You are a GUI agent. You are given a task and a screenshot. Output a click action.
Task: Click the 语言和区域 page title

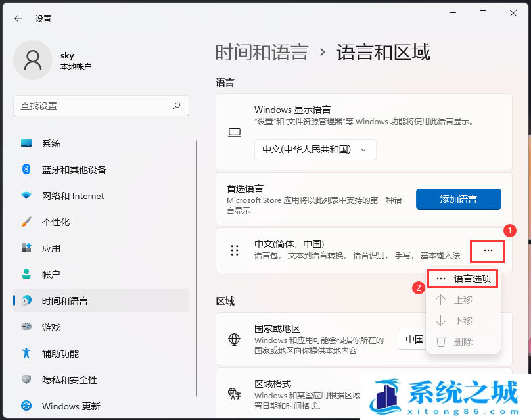pyautogui.click(x=383, y=53)
